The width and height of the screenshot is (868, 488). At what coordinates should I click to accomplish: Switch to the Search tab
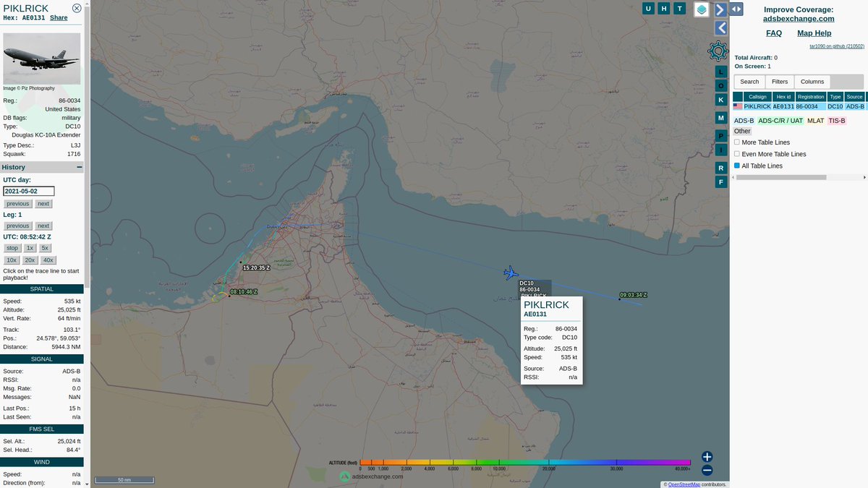(749, 82)
